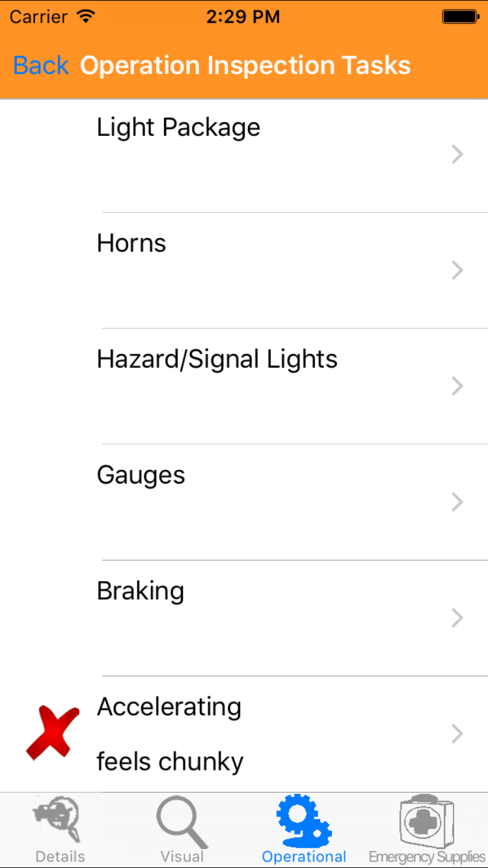Select the Gauges inspection task
This screenshot has width=488, height=868.
[141, 475]
